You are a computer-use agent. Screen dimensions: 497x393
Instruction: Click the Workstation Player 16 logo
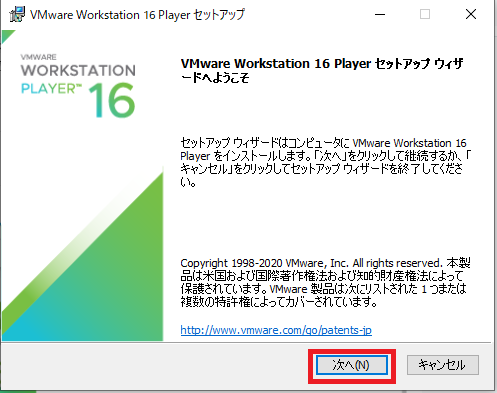pyautogui.click(x=78, y=86)
